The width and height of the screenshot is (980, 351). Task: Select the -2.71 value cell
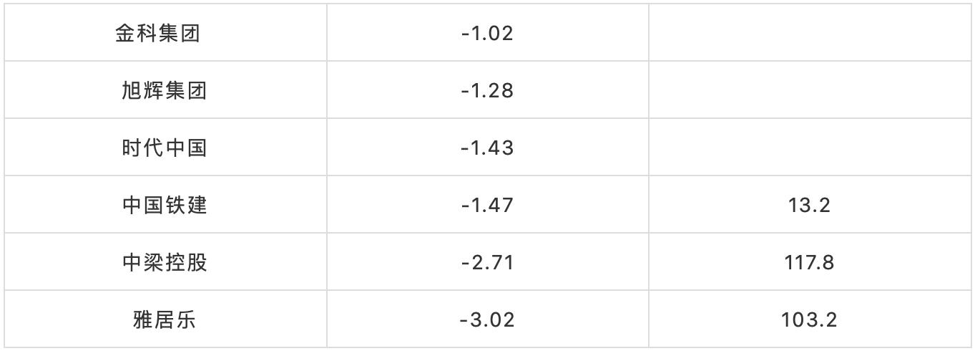pyautogui.click(x=487, y=262)
